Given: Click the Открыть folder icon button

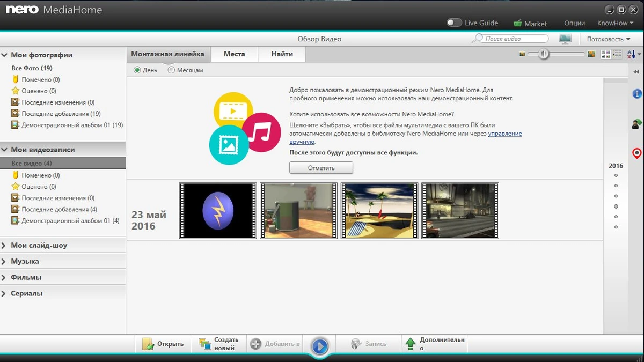Looking at the screenshot, I should point(163,344).
